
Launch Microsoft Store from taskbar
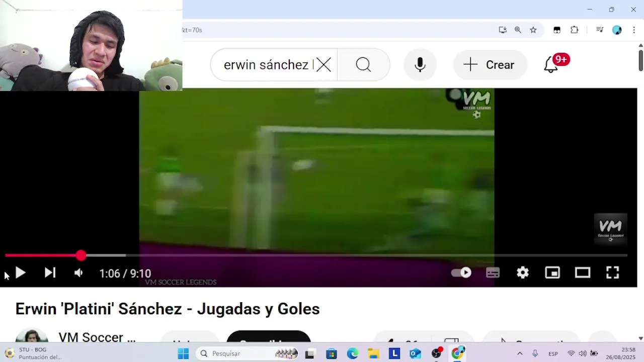[331, 354]
